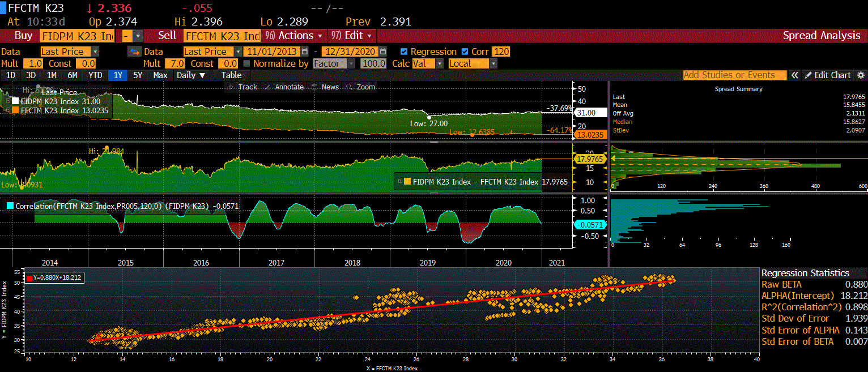Expand the spread legend FIDPM - FFCTM entry
Image resolution: width=868 pixels, height=372 pixels.
pyautogui.click(x=400, y=181)
